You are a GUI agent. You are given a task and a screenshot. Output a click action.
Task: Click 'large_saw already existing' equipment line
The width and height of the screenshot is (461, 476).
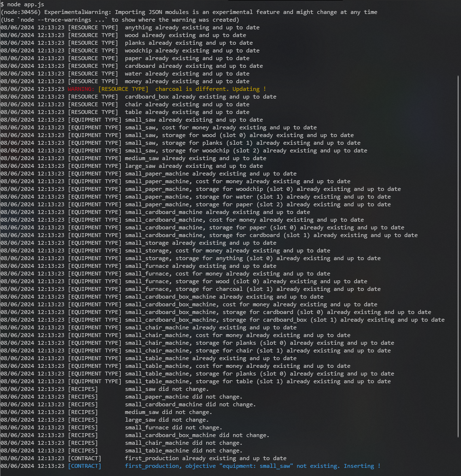pos(132,166)
